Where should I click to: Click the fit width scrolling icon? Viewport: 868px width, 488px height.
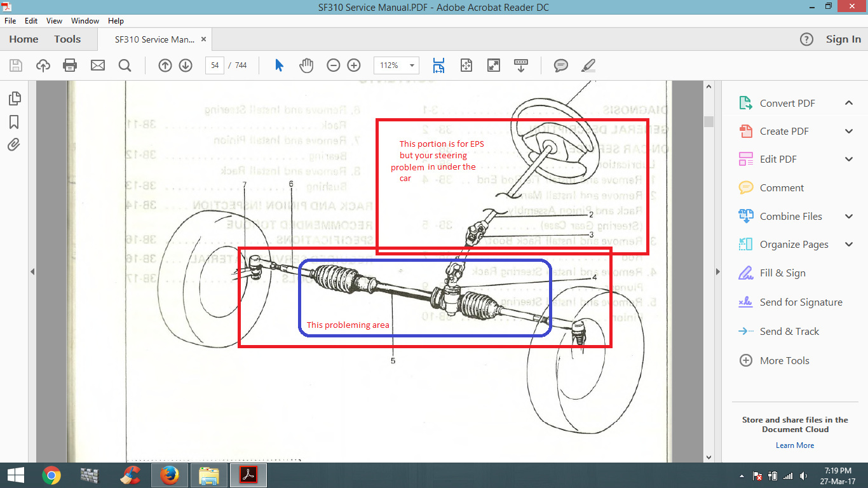point(438,65)
